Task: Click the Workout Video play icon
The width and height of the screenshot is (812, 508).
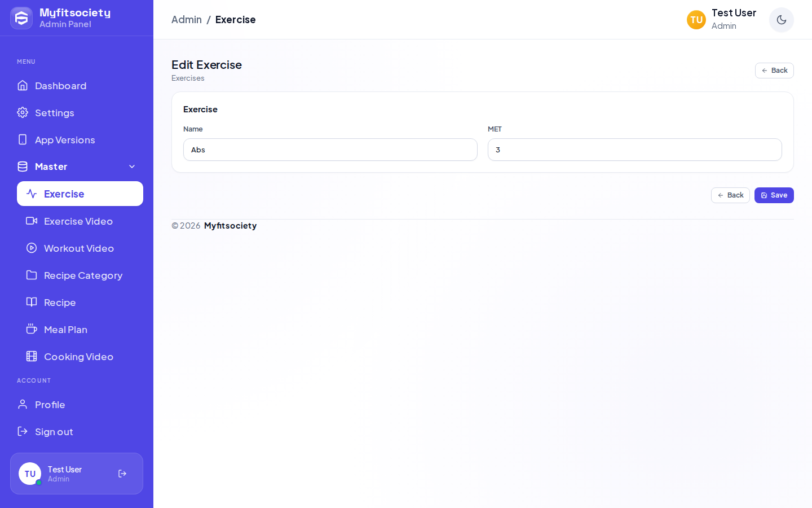Action: (32, 248)
